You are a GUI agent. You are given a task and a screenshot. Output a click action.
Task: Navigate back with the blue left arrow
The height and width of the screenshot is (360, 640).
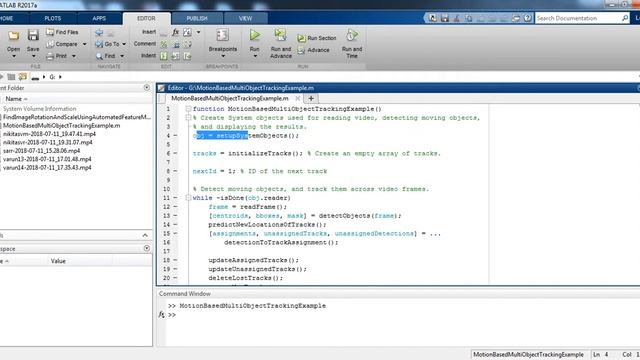(x=99, y=32)
